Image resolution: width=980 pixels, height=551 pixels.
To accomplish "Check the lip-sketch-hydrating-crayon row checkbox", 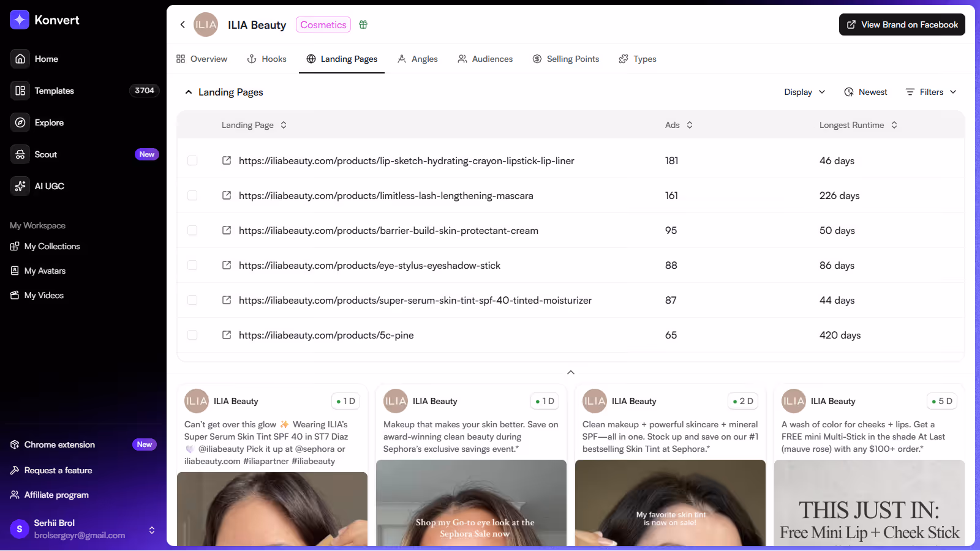I will pos(192,160).
